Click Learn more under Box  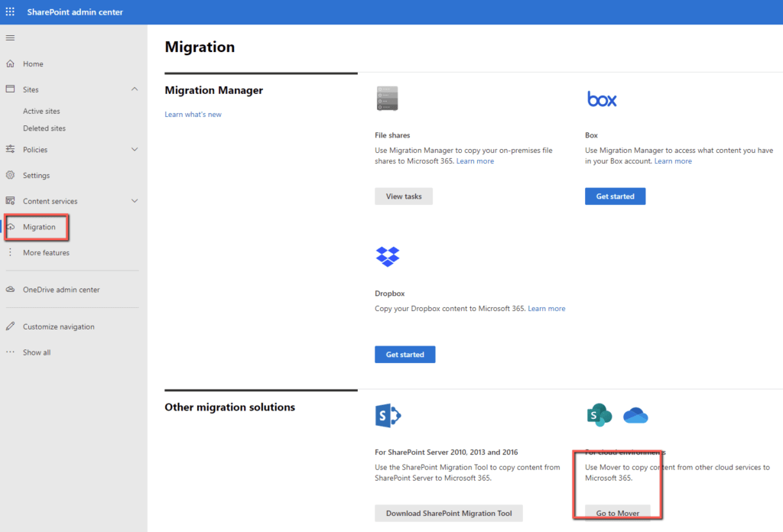[x=673, y=161]
